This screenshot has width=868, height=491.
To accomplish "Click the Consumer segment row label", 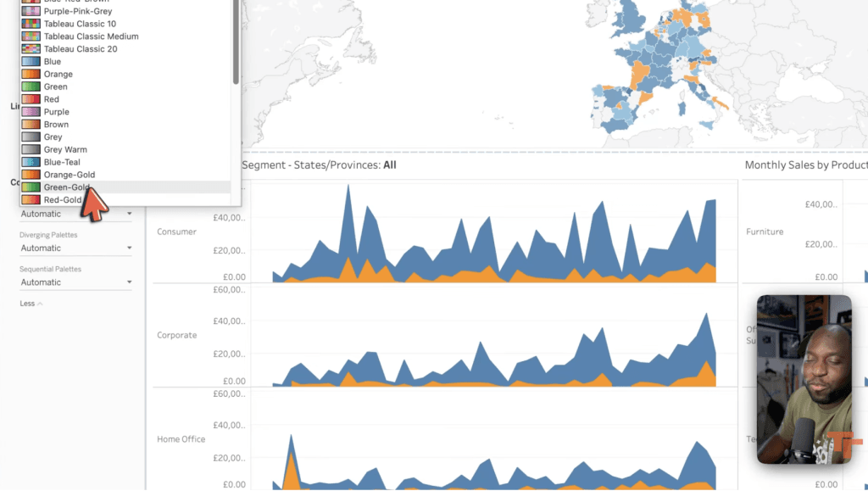I will pyautogui.click(x=176, y=232).
